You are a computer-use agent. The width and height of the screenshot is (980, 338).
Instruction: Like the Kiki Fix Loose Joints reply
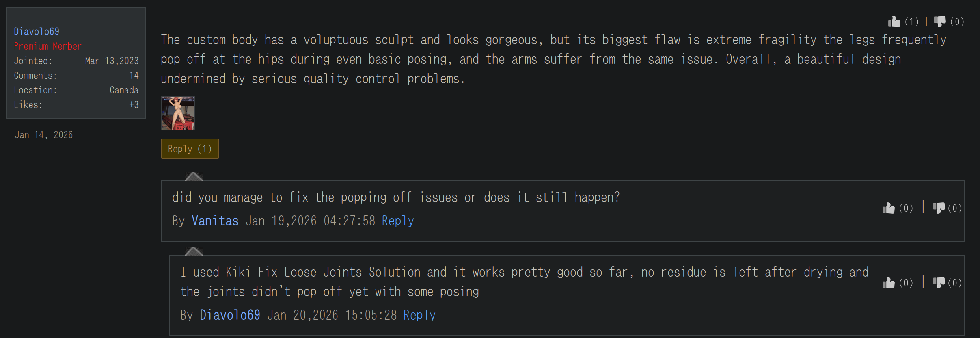point(888,283)
